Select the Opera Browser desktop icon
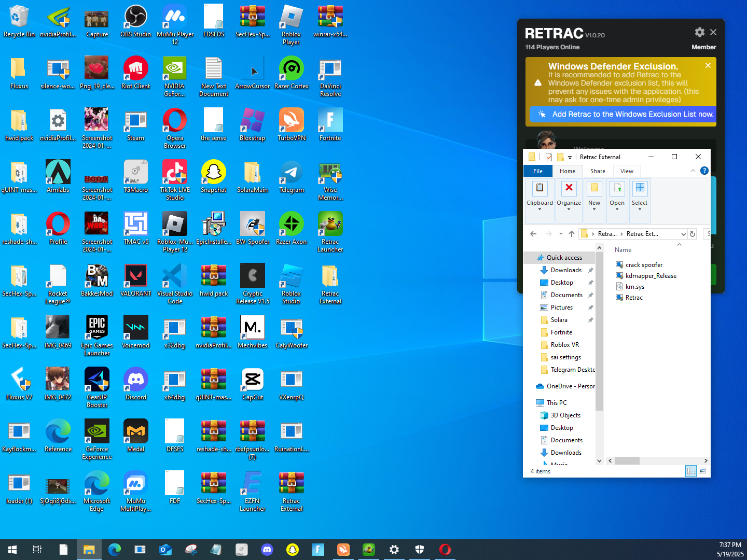Screen dimensions: 747x560 pos(175,129)
